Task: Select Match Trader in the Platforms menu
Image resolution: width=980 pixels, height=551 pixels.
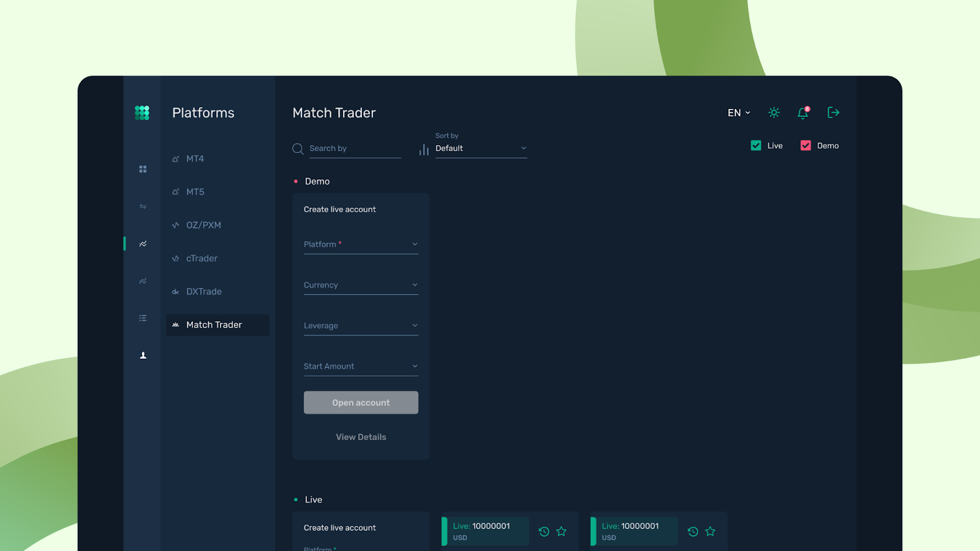Action: tap(217, 325)
